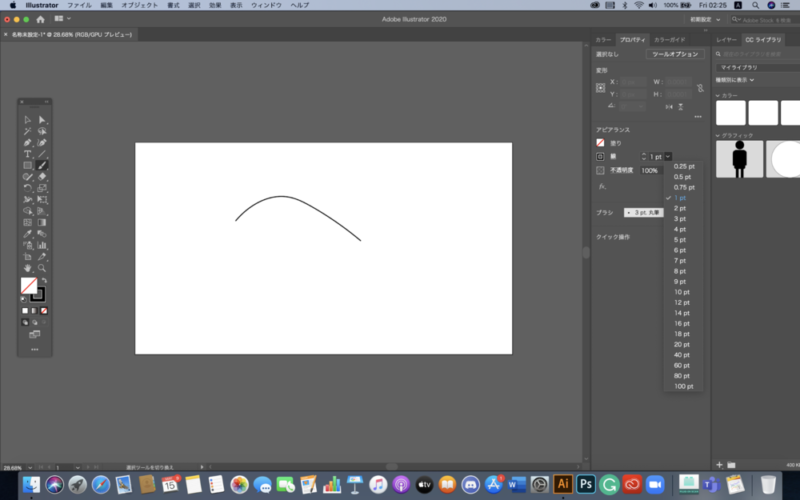Pick the Blend tool
Viewport: 800px width, 500px height.
pyautogui.click(x=42, y=234)
